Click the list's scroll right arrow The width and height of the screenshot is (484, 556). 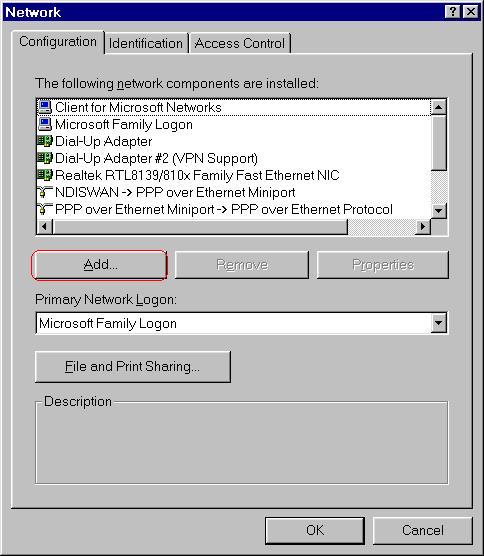click(x=423, y=226)
